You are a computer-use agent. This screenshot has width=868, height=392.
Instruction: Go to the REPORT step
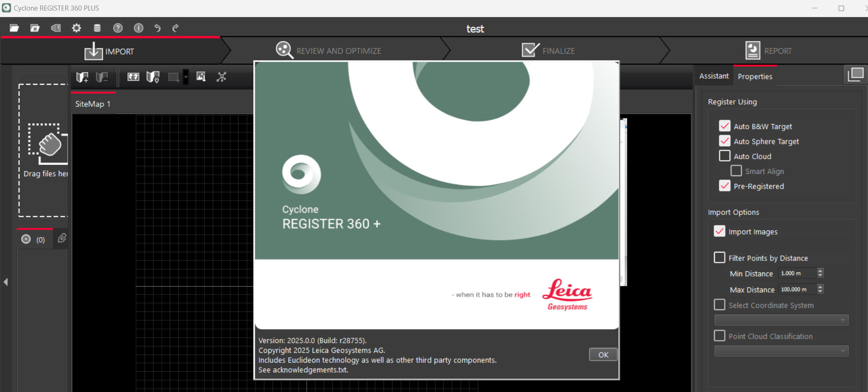(x=768, y=51)
